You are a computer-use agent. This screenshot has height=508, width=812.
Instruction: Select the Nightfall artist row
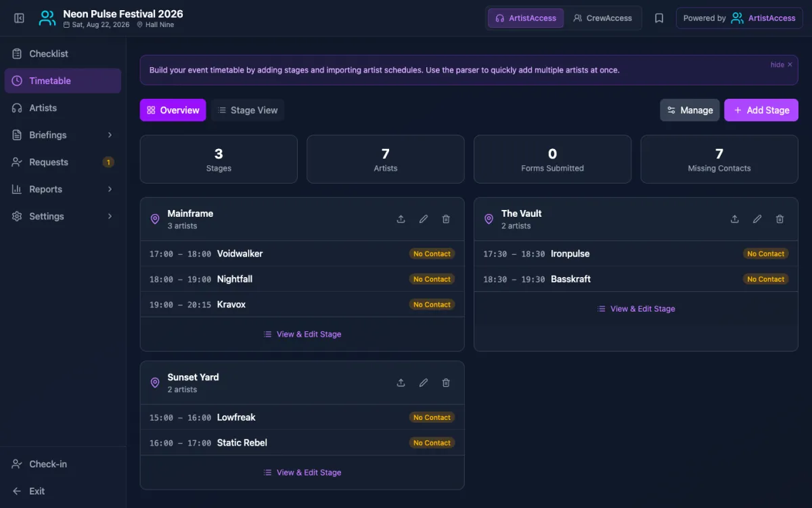[302, 279]
